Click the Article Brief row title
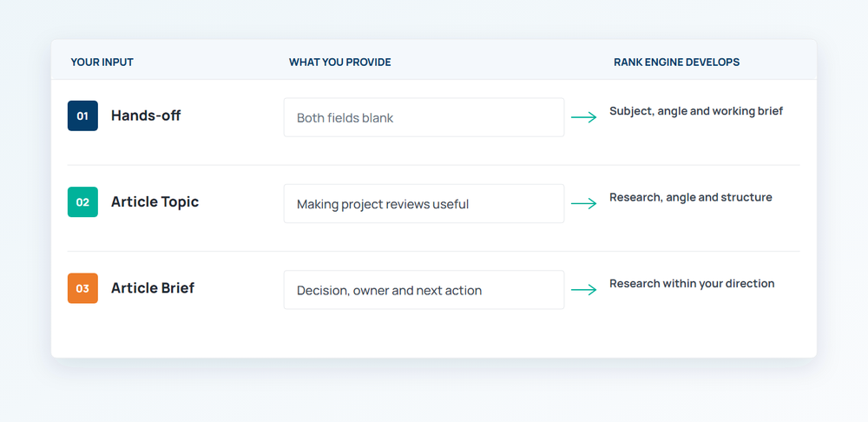868x422 pixels. click(152, 288)
